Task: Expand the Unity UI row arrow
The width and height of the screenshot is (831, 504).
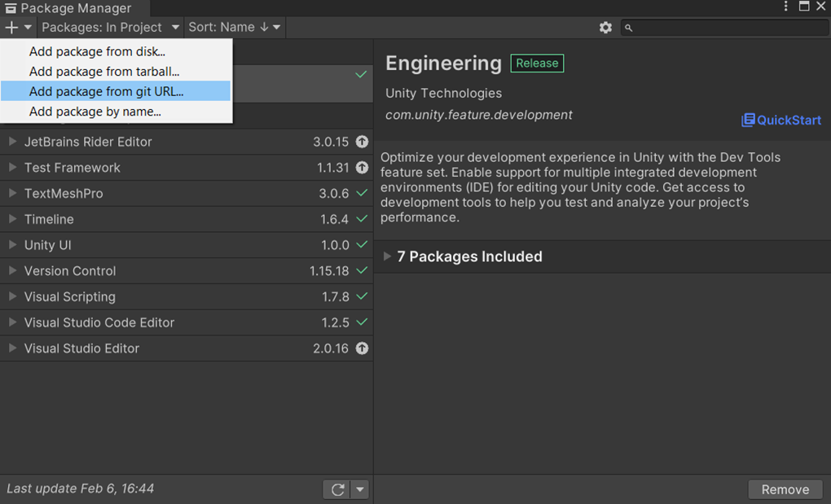Action: pos(13,244)
